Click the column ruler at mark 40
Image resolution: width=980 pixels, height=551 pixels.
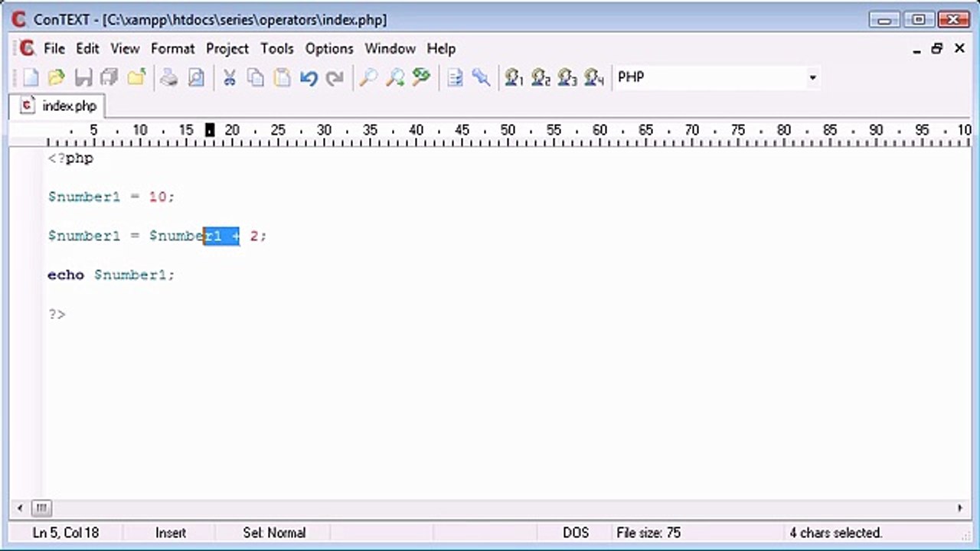[416, 131]
